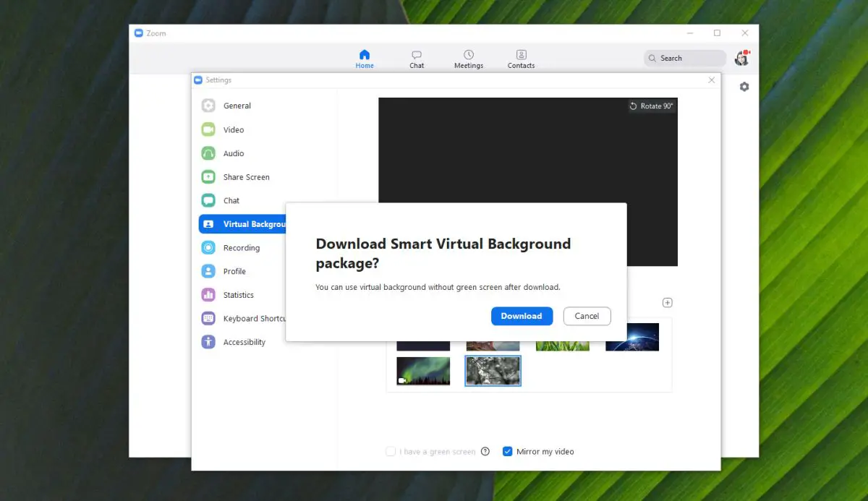Open the Chat icon in Zoom toolbar
This screenshot has width=868, height=501.
(417, 55)
